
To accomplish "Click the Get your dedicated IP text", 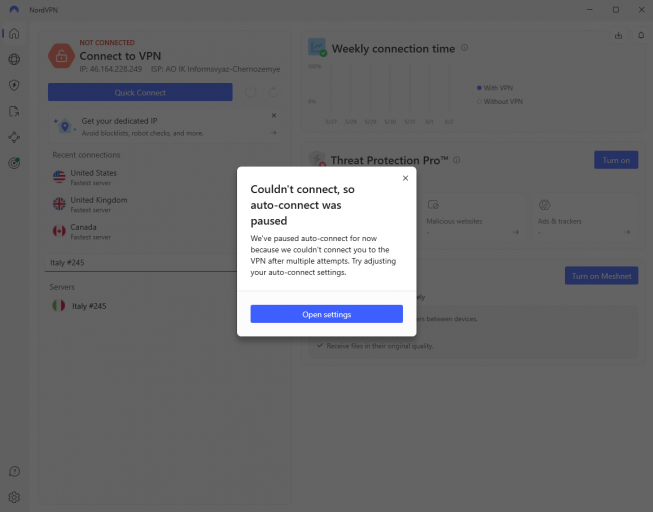I will pyautogui.click(x=119, y=121).
